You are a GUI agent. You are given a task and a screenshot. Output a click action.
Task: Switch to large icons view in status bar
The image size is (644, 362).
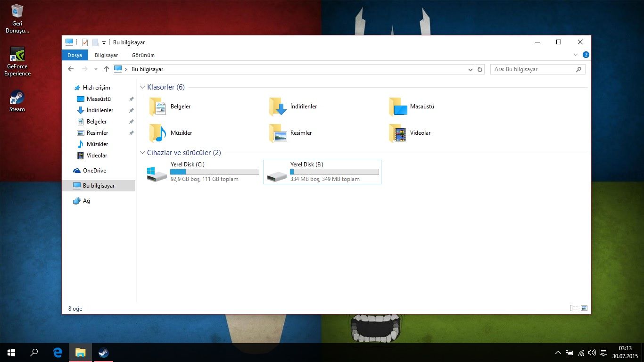coord(584,308)
